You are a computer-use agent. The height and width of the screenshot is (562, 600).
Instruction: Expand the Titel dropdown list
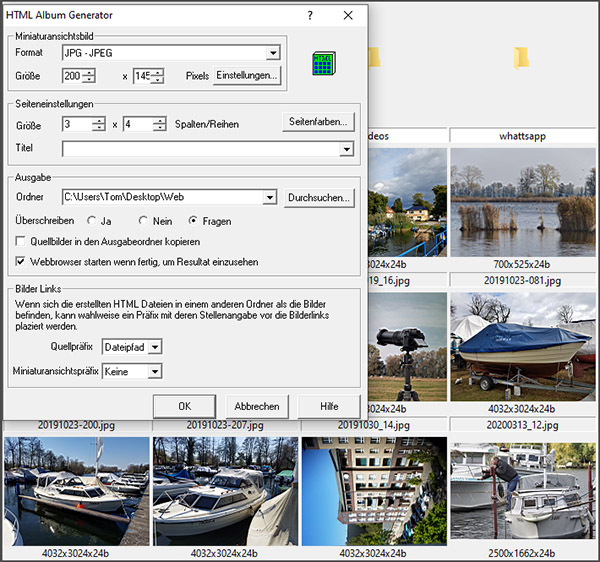(346, 149)
